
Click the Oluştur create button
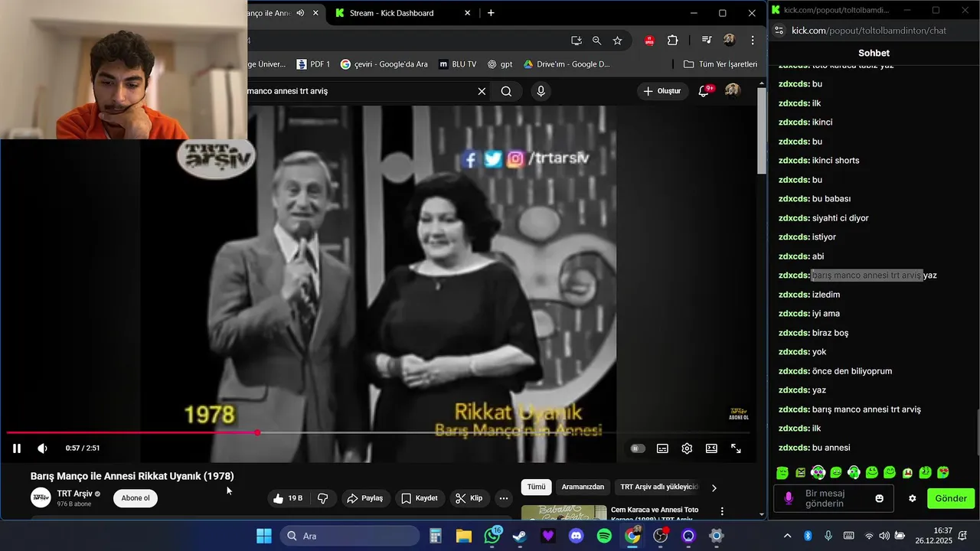662,91
